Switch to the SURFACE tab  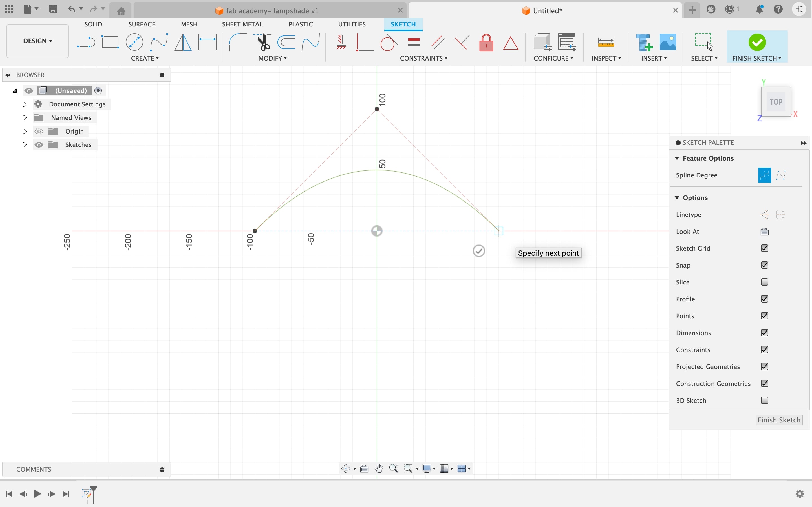[x=142, y=24]
